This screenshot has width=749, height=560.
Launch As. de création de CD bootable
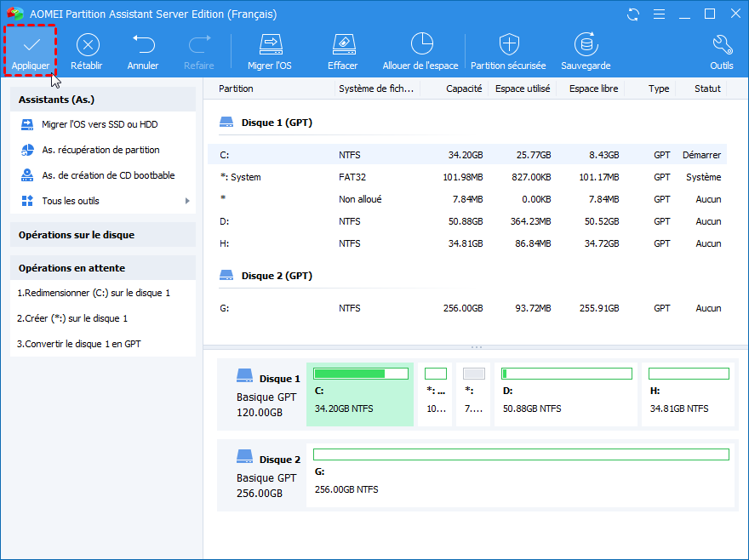pyautogui.click(x=108, y=175)
